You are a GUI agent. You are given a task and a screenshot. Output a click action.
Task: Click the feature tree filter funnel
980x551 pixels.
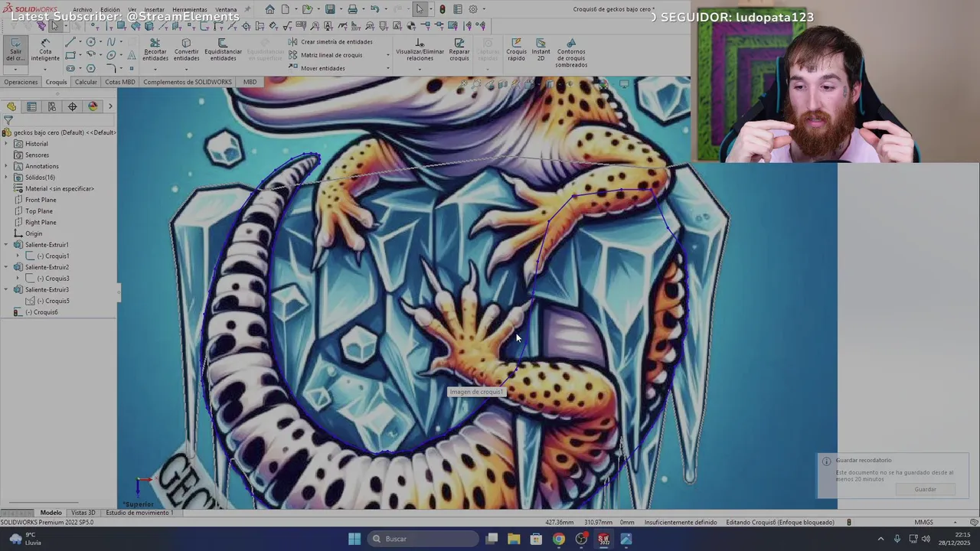click(8, 120)
